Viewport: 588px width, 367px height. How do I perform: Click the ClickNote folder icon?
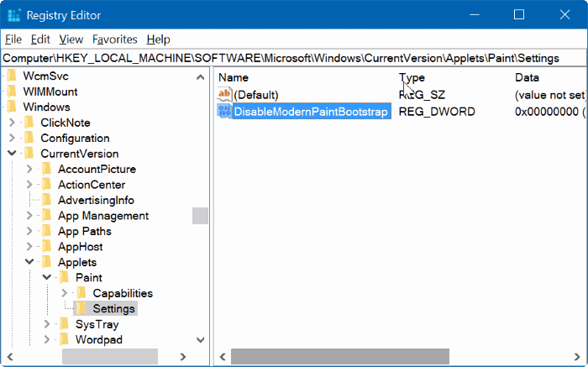pyautogui.click(x=29, y=123)
